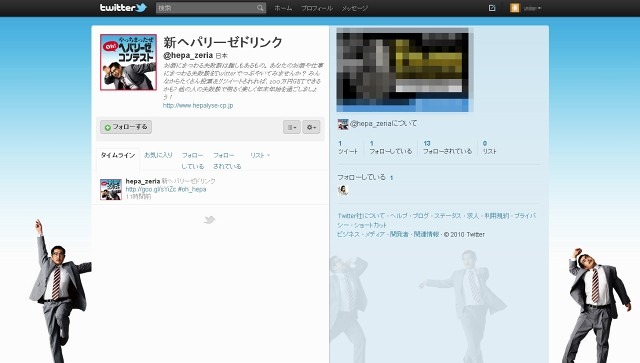Switch to the お気に入り tab
The height and width of the screenshot is (363, 640).
click(158, 155)
